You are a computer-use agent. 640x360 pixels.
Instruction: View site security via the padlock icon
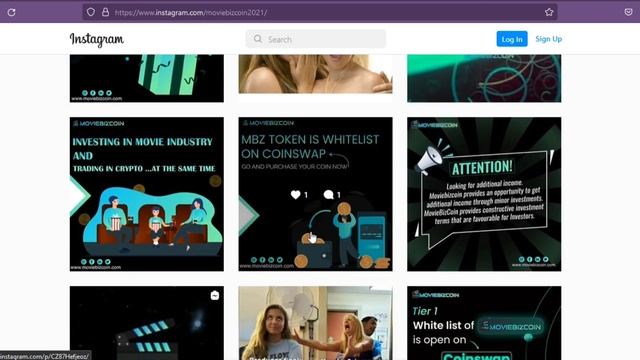[105, 12]
